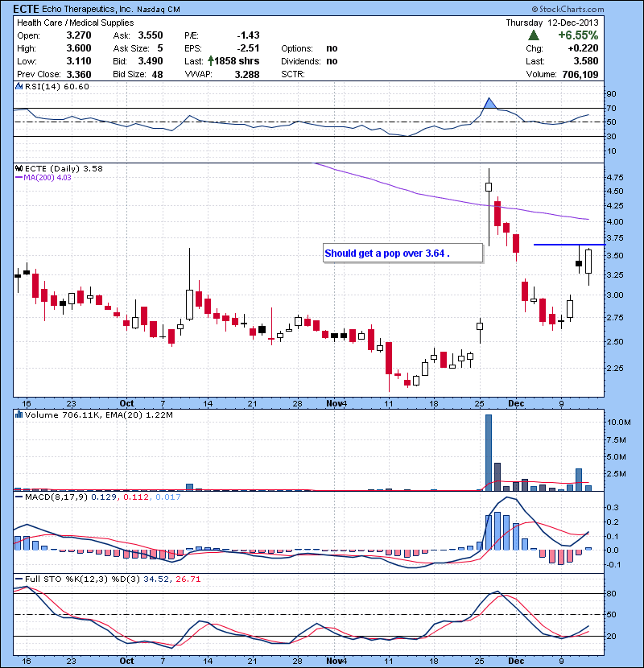This screenshot has height=668, width=644.
Task: Click the 90 level on RSI axis
Action: [x=611, y=93]
